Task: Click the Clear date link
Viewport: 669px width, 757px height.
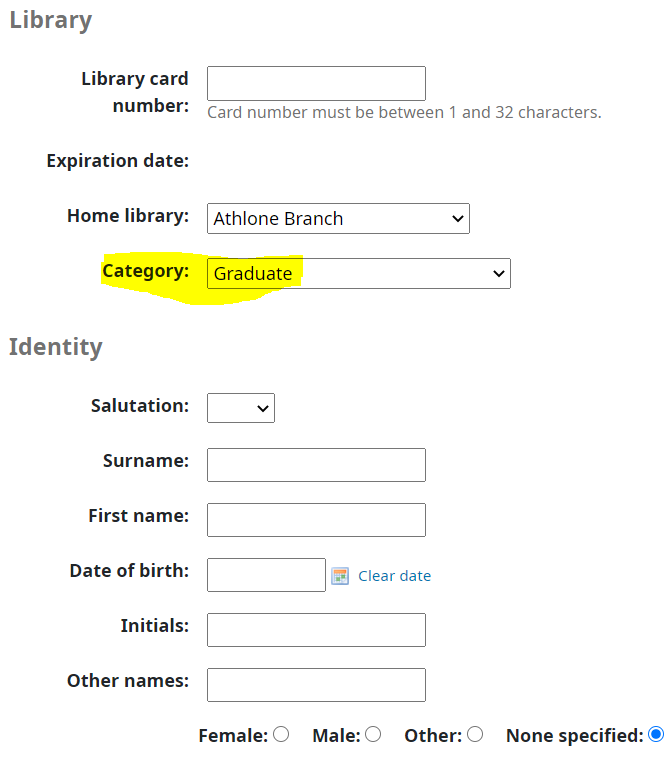Action: pos(394,575)
